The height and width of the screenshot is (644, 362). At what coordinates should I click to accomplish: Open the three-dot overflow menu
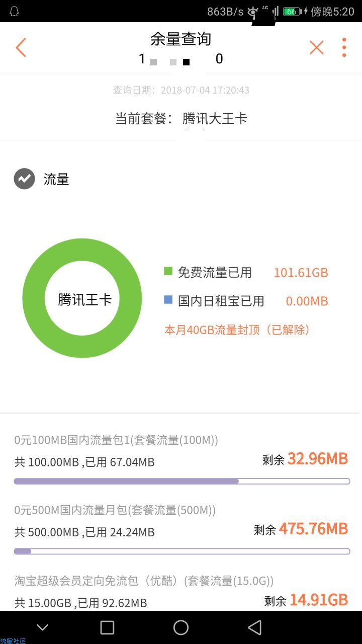pos(344,47)
